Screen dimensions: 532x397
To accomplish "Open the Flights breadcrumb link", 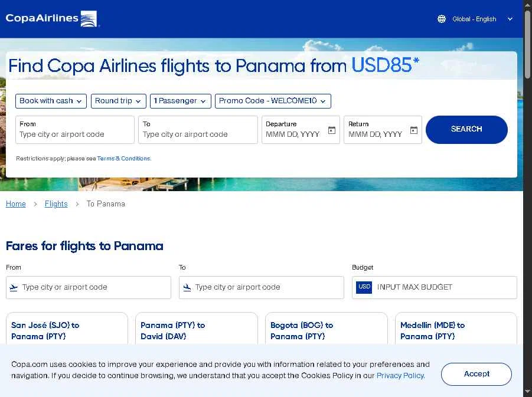I will tap(56, 204).
